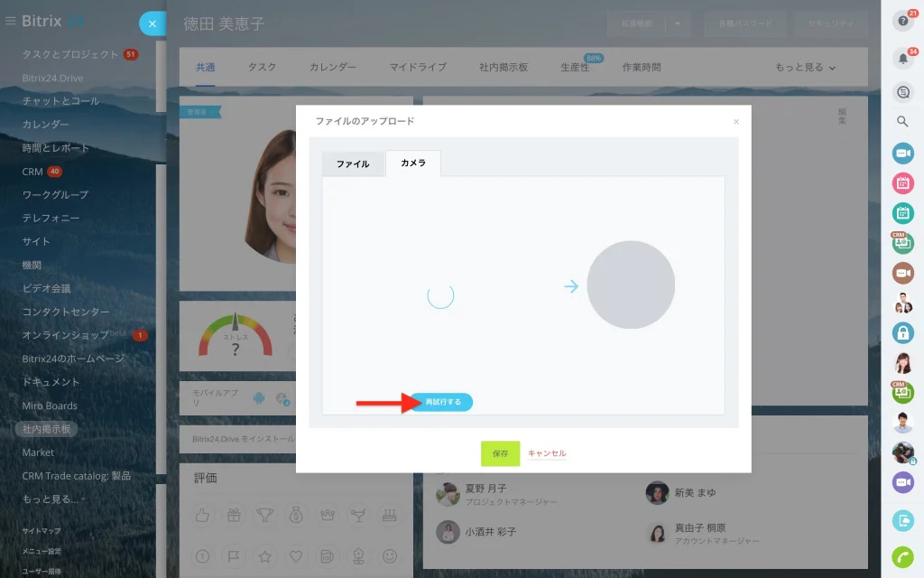This screenshot has width=924, height=578.
Task: Close the slider with the blue X button
Action: tap(152, 23)
